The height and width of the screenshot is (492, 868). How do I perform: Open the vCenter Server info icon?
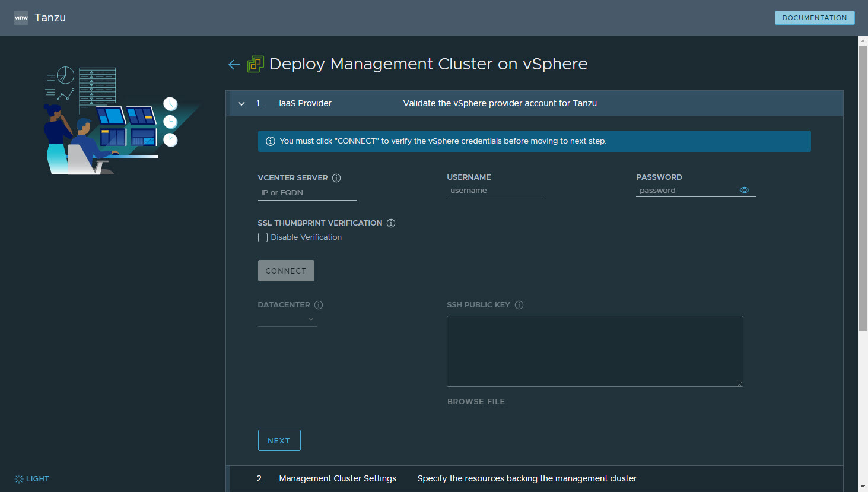[336, 178]
